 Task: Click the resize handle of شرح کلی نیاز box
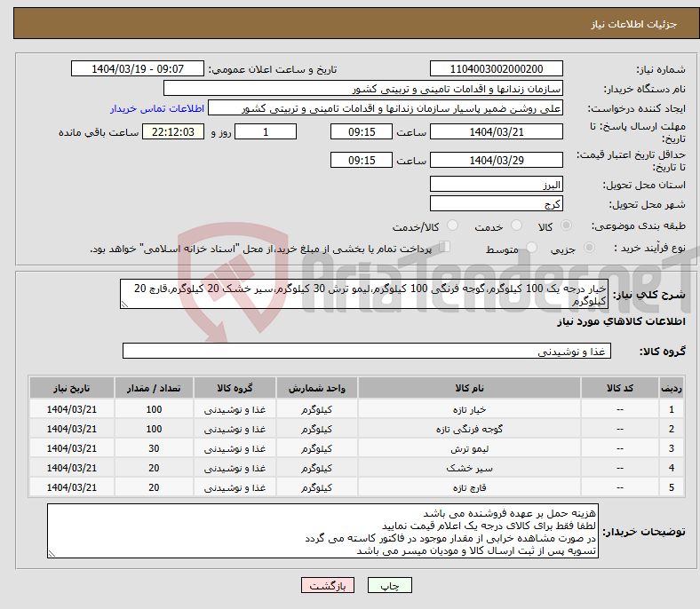point(124,304)
